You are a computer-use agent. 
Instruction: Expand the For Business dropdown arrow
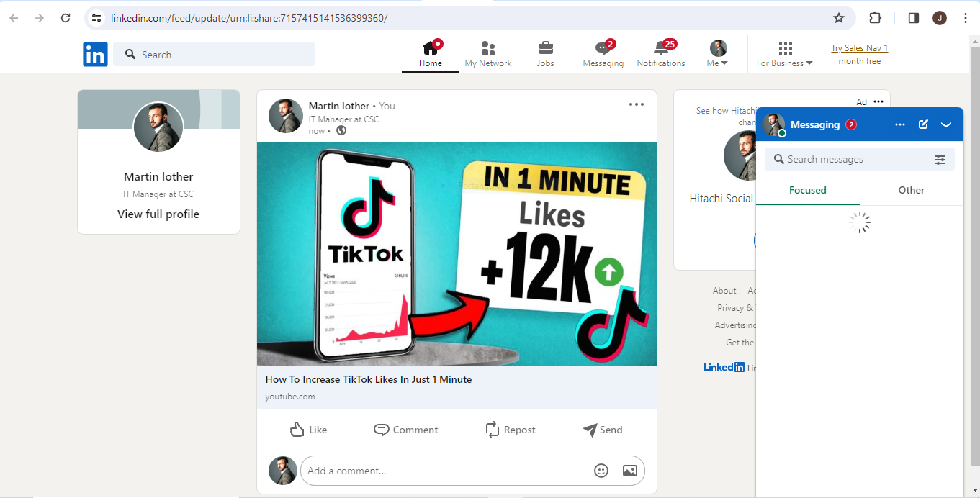(809, 63)
